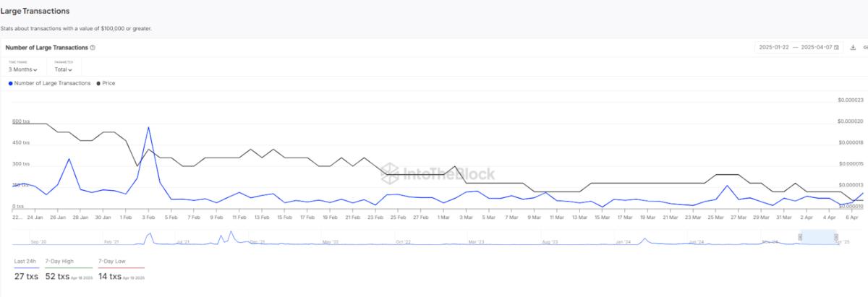Click the 3 Feb transaction spike peak
Image resolution: width=868 pixels, height=297 pixels.
[148, 127]
